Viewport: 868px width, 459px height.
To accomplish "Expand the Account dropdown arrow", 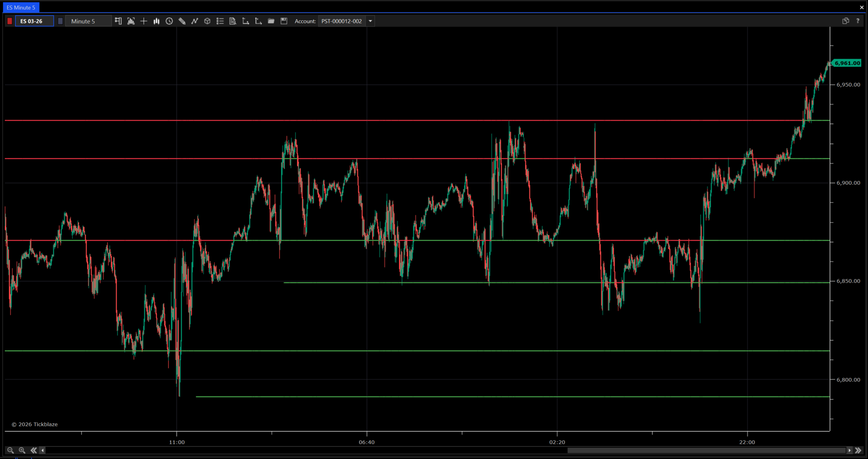I will pyautogui.click(x=370, y=21).
